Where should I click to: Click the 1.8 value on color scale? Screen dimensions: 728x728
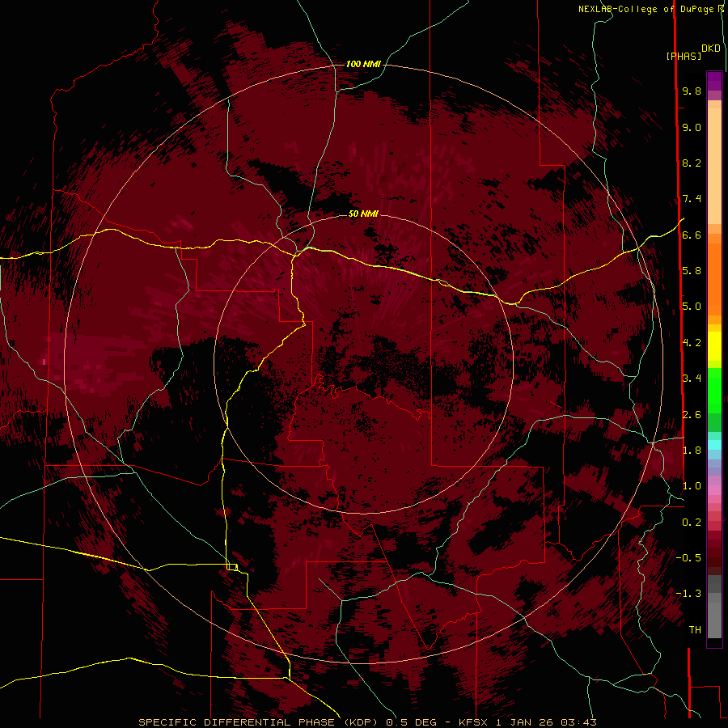point(692,451)
